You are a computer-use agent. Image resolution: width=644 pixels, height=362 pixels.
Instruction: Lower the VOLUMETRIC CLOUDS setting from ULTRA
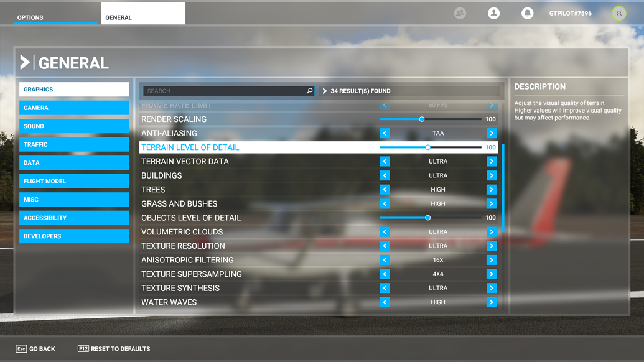point(385,231)
